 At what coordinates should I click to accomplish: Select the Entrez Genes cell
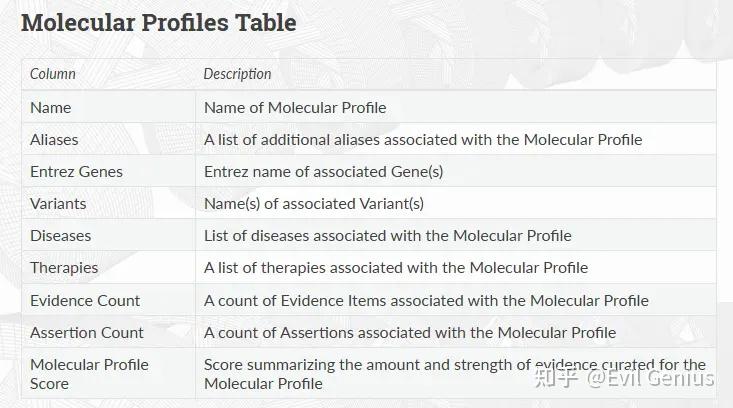[76, 171]
